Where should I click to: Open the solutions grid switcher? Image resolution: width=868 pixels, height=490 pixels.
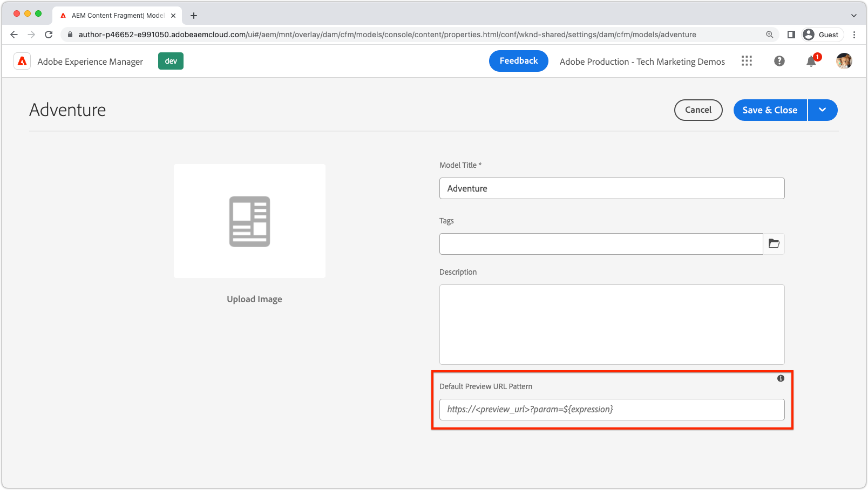click(747, 61)
